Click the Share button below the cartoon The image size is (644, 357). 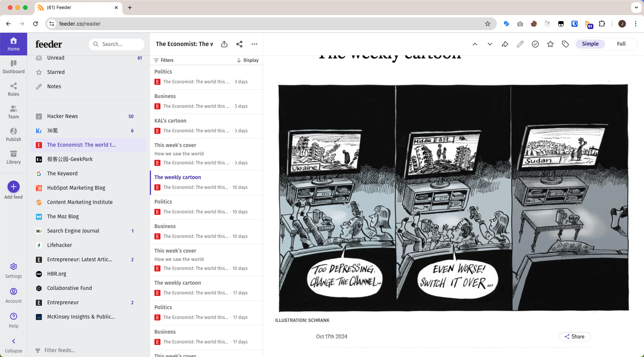click(575, 337)
